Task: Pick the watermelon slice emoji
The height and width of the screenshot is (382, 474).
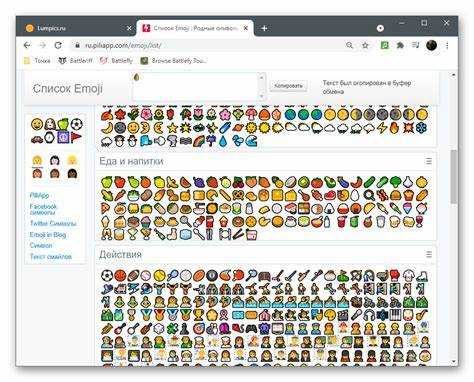Action: [186, 182]
